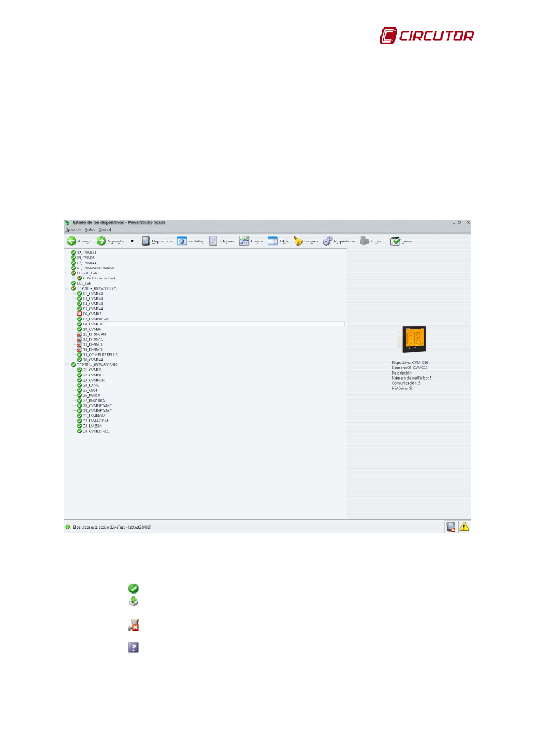Open the Tareas tasks calendar
Image resolution: width=535 pixels, height=756 pixels.
[402, 241]
